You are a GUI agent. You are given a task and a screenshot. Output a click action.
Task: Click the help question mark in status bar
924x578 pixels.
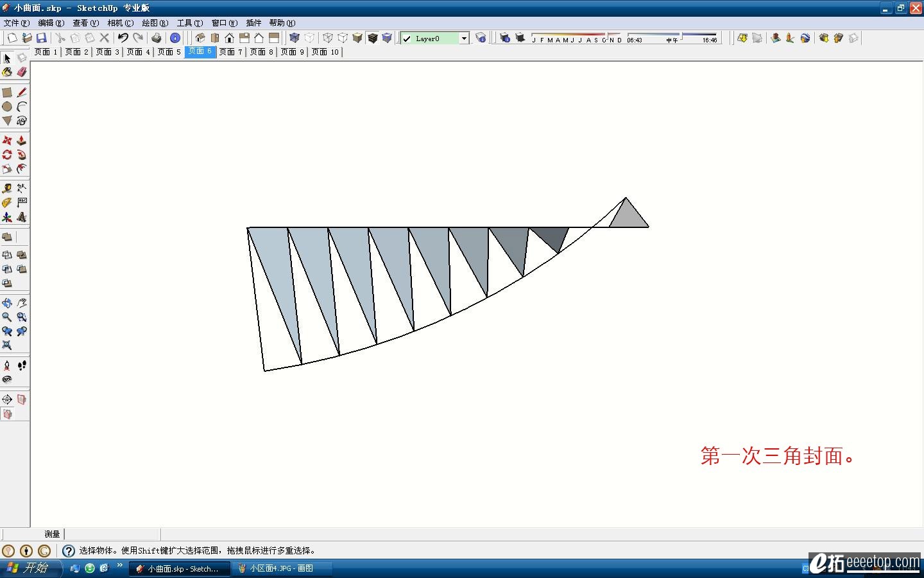click(x=69, y=550)
